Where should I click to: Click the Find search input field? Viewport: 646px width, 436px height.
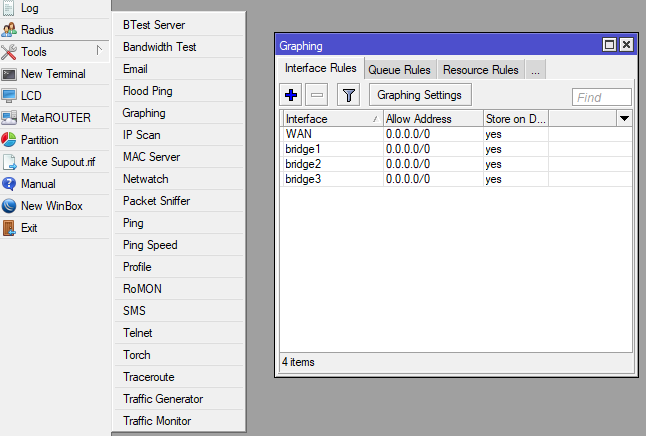click(602, 97)
